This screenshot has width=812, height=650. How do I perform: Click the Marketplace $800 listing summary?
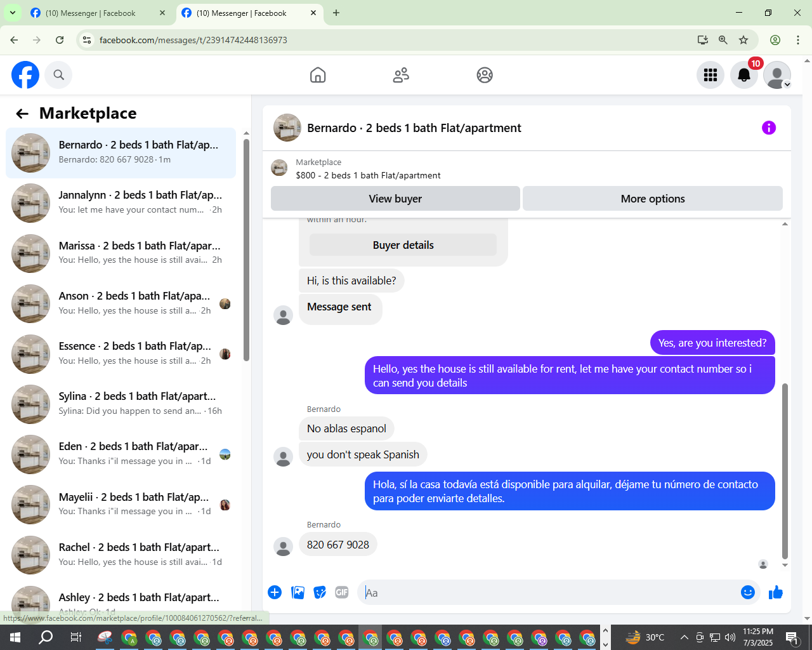coord(368,169)
